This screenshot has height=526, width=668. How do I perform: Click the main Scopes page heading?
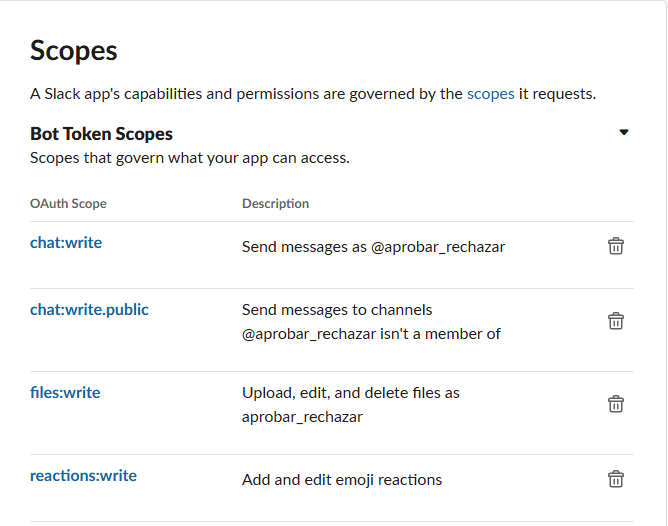click(x=73, y=50)
